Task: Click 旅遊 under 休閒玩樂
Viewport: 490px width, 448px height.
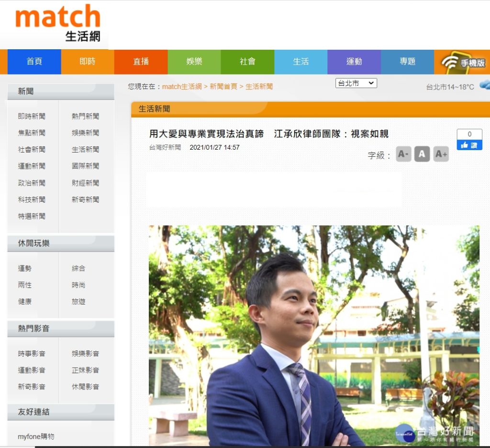Action: click(x=79, y=302)
